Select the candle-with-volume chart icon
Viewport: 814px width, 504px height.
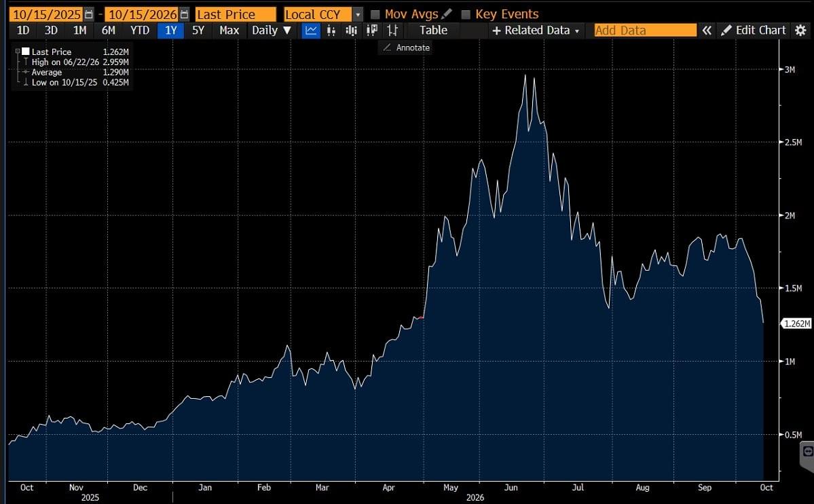352,30
